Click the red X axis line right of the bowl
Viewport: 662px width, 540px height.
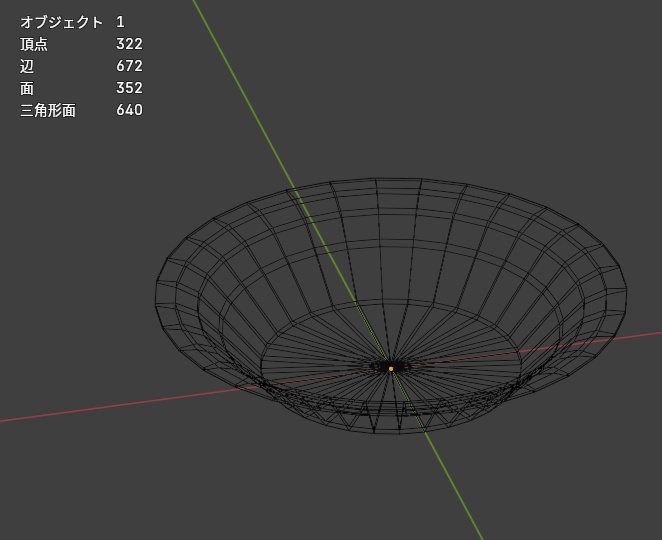pos(642,335)
